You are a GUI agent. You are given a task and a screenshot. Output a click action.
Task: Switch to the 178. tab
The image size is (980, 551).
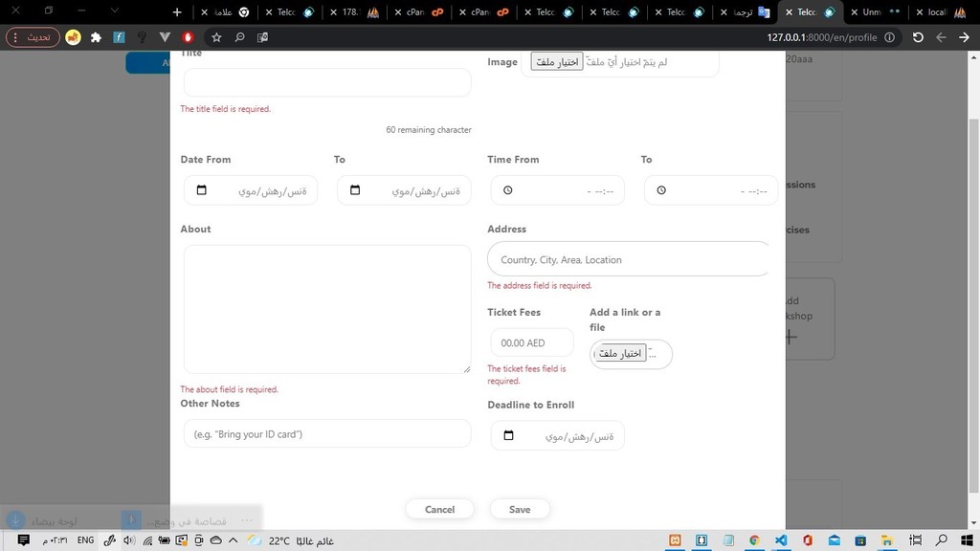[356, 11]
